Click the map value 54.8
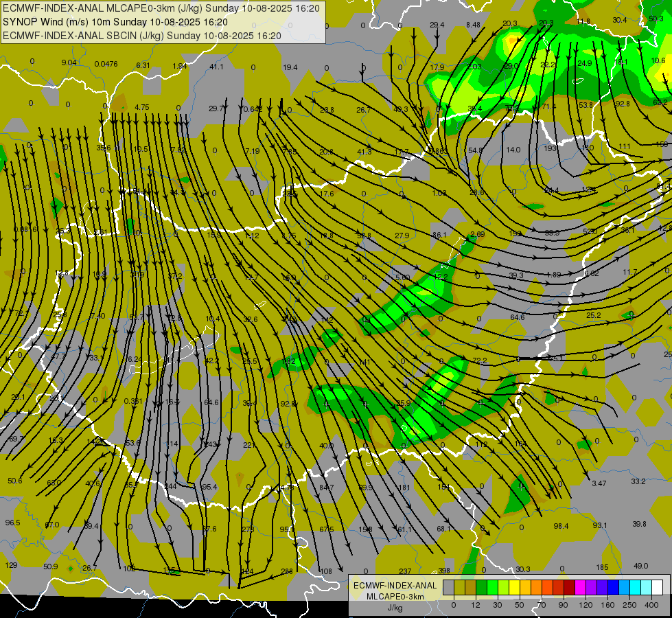 (475, 151)
